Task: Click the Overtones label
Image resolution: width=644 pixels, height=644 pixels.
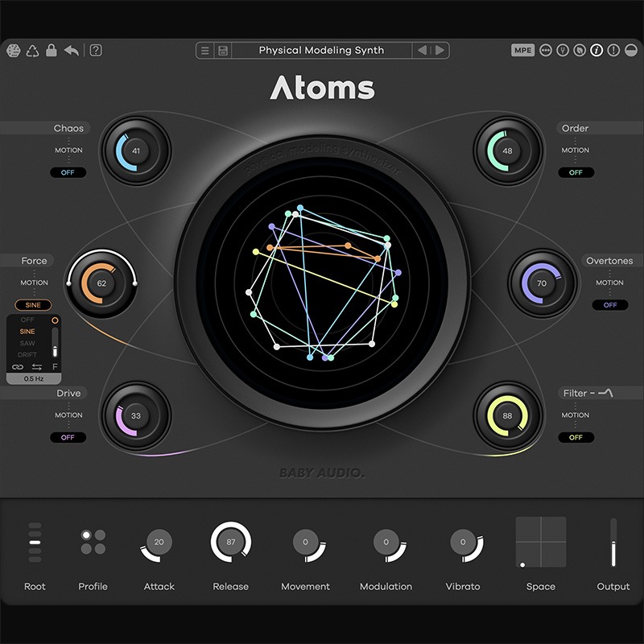Action: pos(609,261)
